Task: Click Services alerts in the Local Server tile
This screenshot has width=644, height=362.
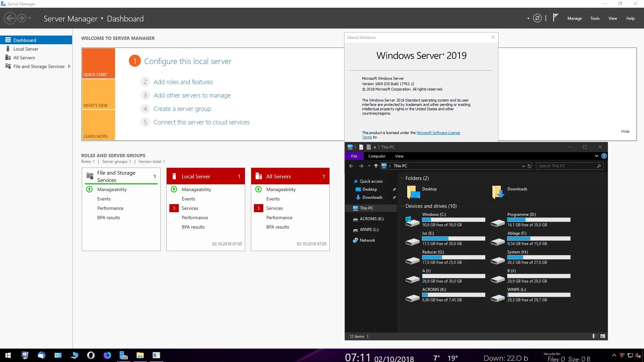Action: tap(190, 208)
